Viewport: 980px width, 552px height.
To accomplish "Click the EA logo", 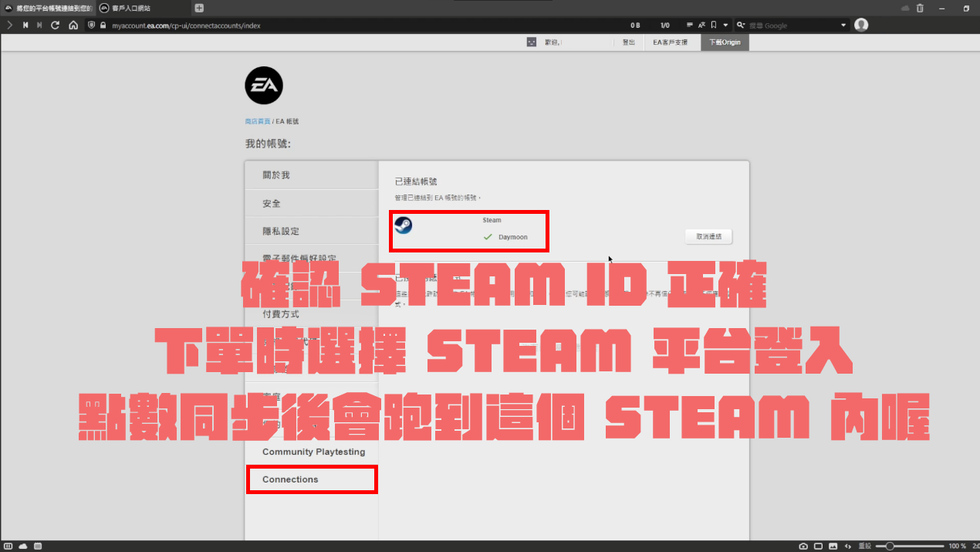I will pos(264,85).
